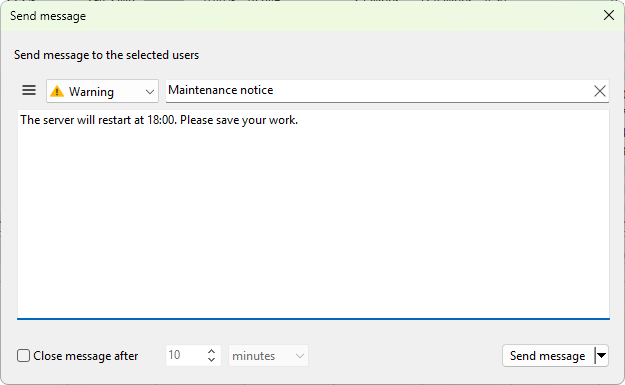Increase the close timeout value with up arrow
625x385 pixels.
(x=212, y=351)
